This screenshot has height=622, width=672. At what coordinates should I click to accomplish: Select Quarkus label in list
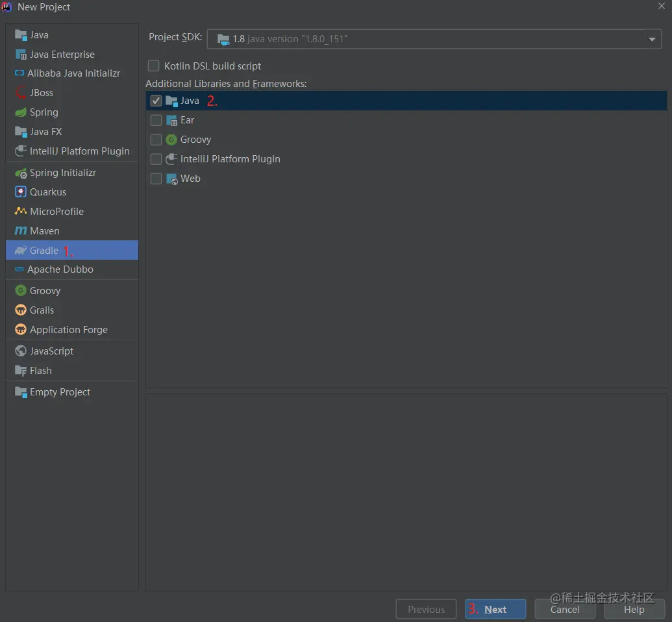[48, 192]
